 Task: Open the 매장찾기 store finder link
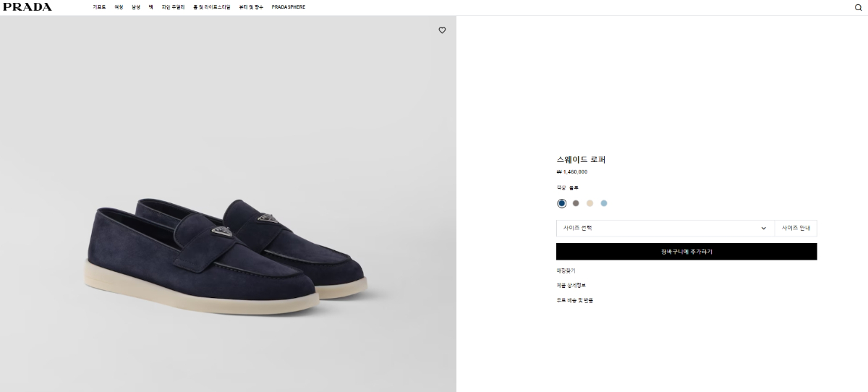(566, 270)
